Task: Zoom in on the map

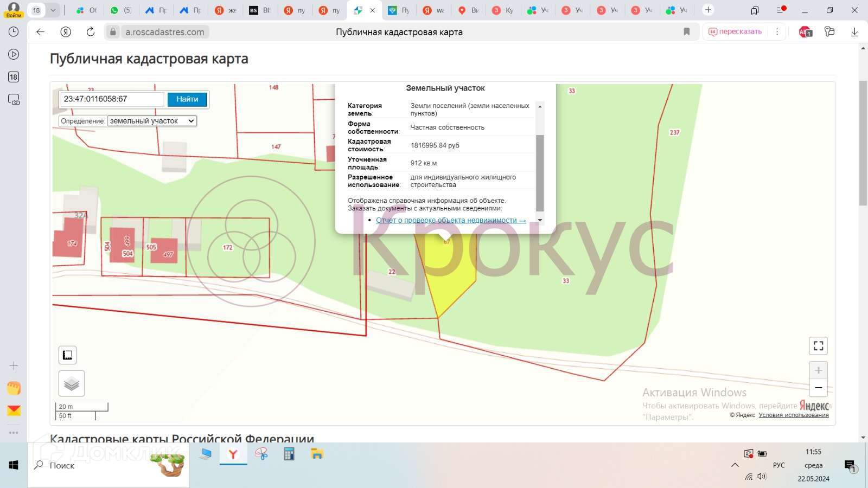Action: pos(819,370)
